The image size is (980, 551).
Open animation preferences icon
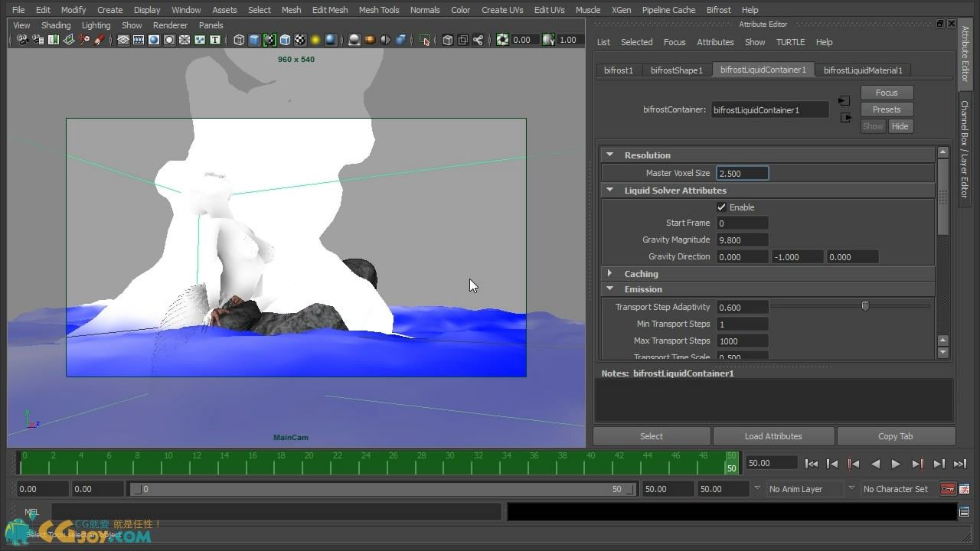coord(964,489)
